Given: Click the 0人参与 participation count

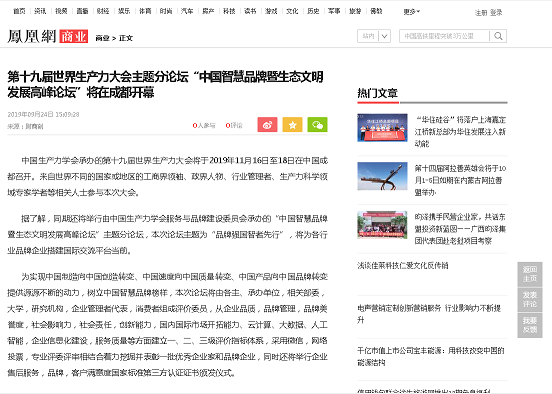Looking at the screenshot, I should click(204, 125).
